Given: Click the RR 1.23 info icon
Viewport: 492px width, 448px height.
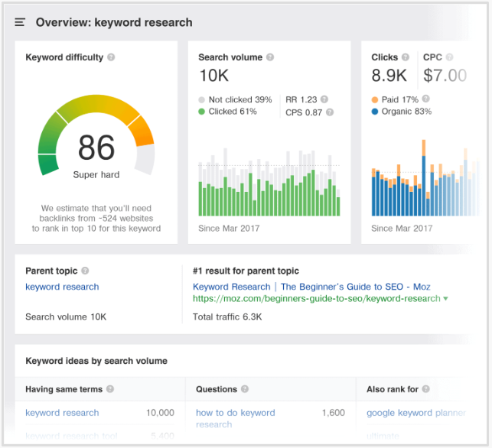Looking at the screenshot, I should coord(324,99).
